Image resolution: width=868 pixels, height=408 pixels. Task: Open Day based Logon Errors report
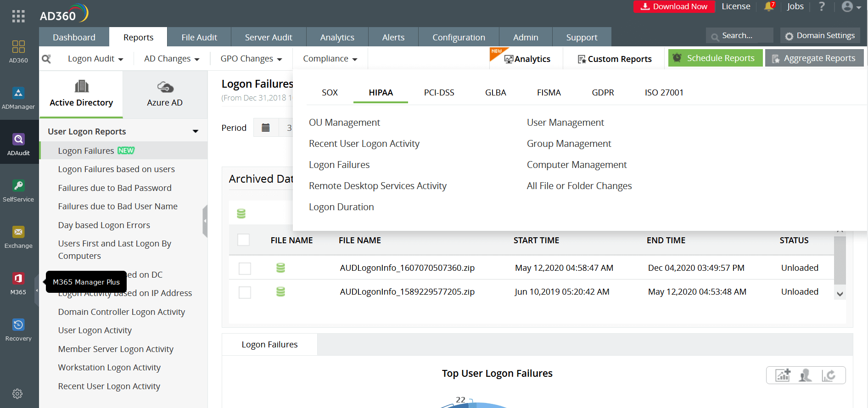(104, 225)
